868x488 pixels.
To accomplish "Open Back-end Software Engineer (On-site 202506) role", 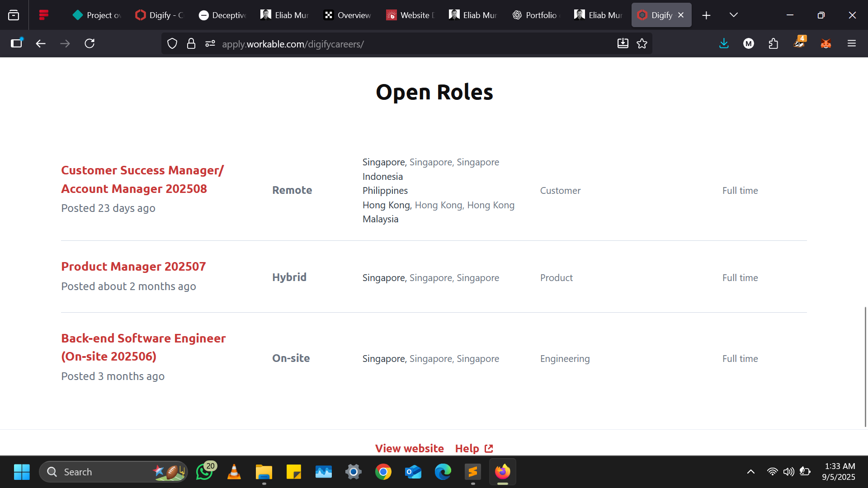I will [x=143, y=347].
